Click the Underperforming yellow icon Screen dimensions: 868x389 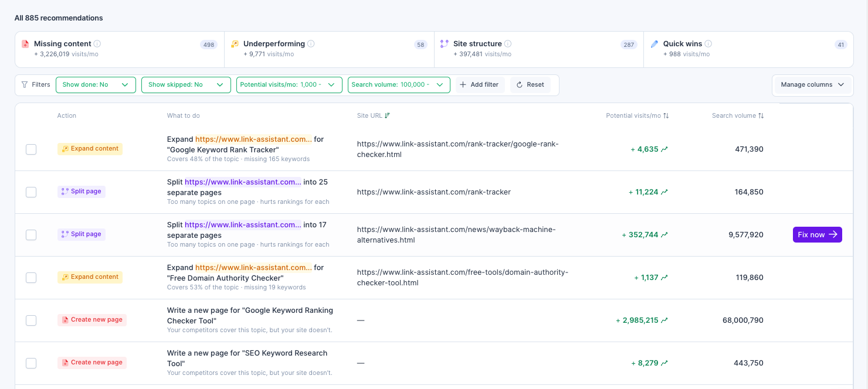[x=235, y=44]
